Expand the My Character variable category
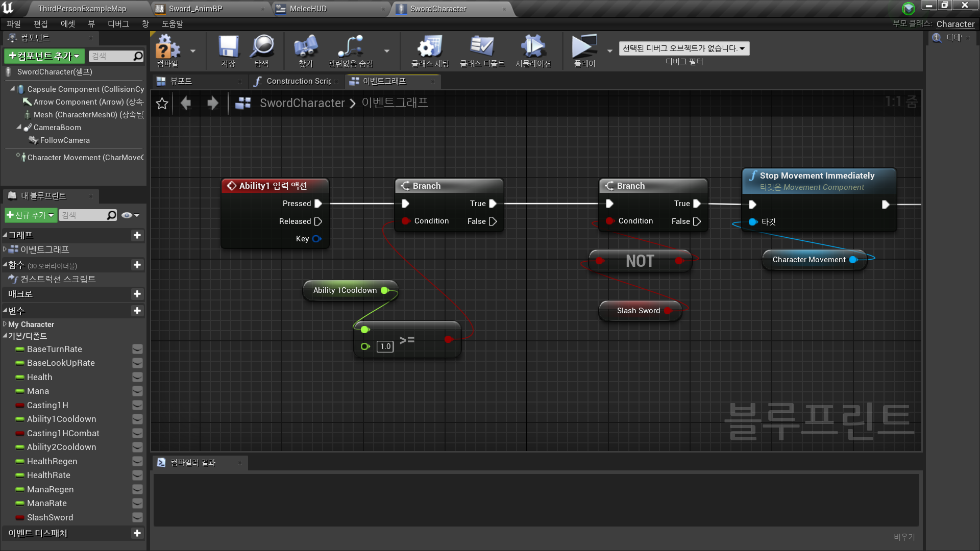980x551 pixels. click(x=4, y=324)
